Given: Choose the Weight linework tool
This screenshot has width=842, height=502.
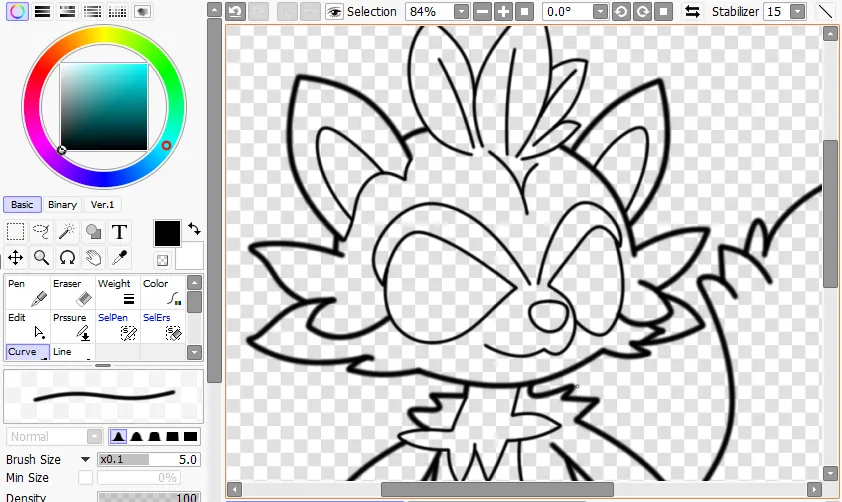Looking at the screenshot, I should click(118, 292).
